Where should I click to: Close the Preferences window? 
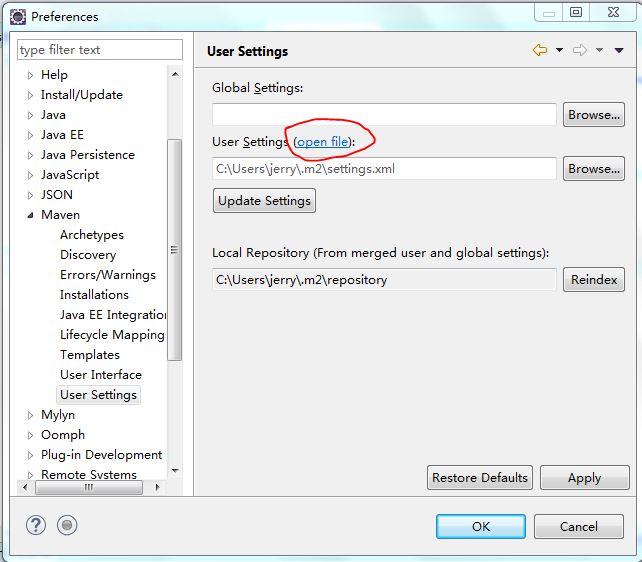(x=613, y=12)
